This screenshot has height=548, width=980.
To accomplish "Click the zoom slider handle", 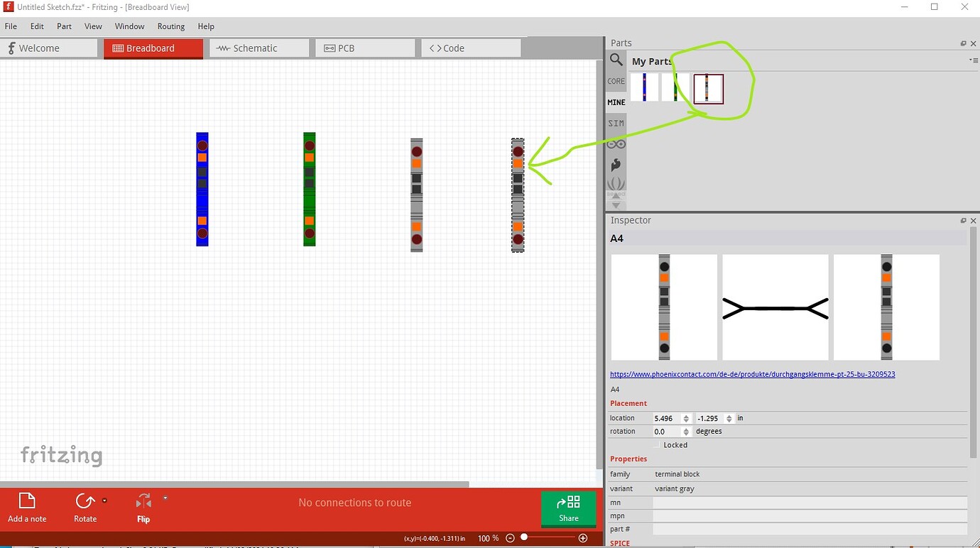I will [524, 537].
